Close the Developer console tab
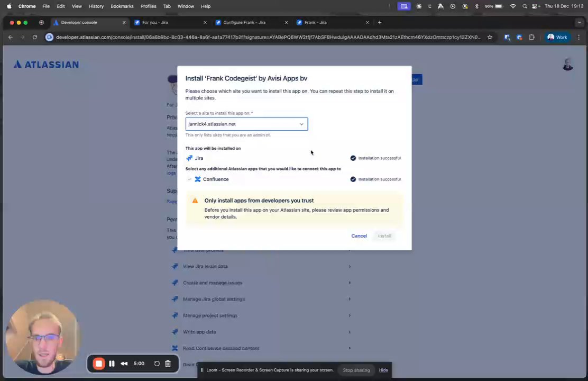 pos(124,23)
